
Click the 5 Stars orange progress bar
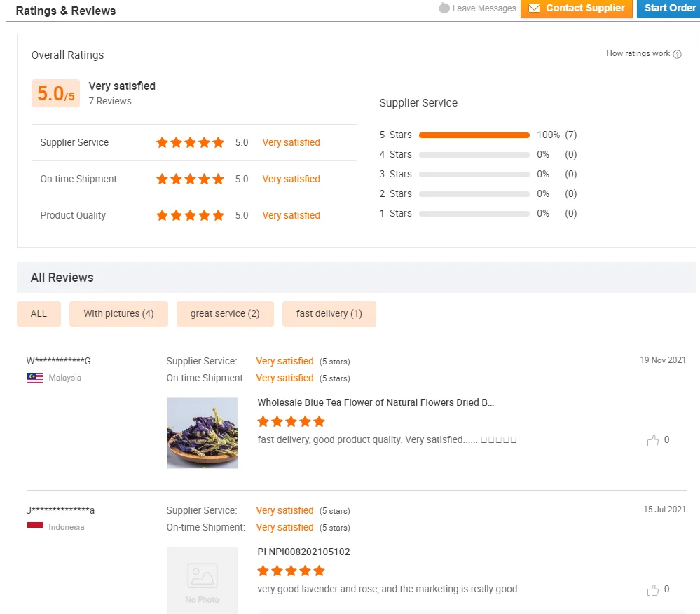pyautogui.click(x=474, y=135)
